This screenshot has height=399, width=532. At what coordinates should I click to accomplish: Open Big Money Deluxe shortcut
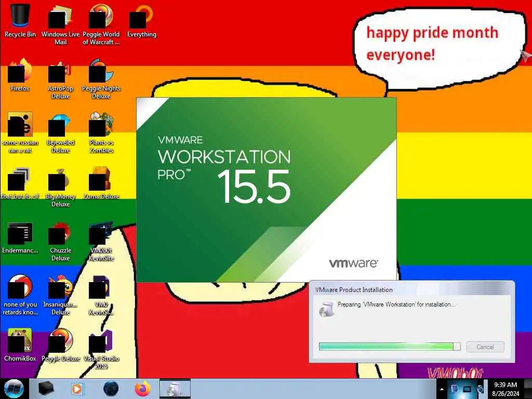(x=60, y=187)
